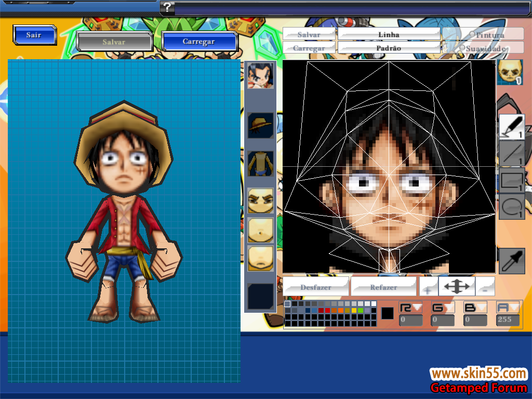Zoom in with the plus button
Viewport: 532px width, 399px height.
coord(429,287)
